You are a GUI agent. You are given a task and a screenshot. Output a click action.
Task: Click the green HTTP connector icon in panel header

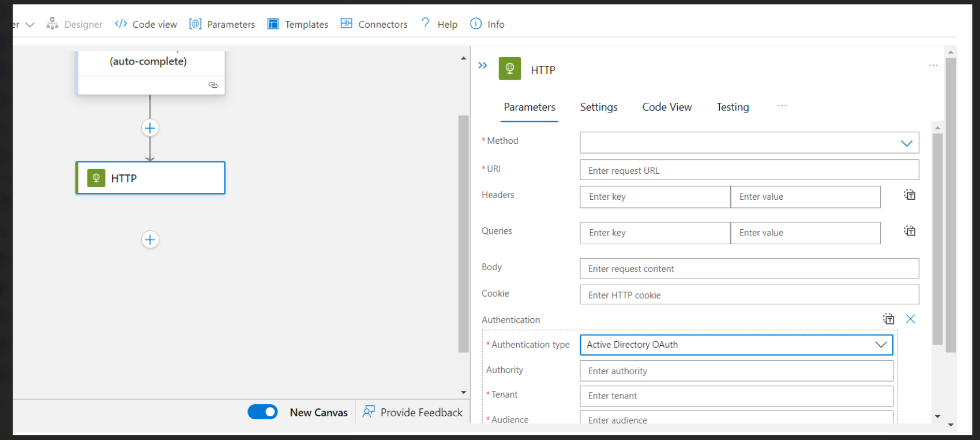510,69
